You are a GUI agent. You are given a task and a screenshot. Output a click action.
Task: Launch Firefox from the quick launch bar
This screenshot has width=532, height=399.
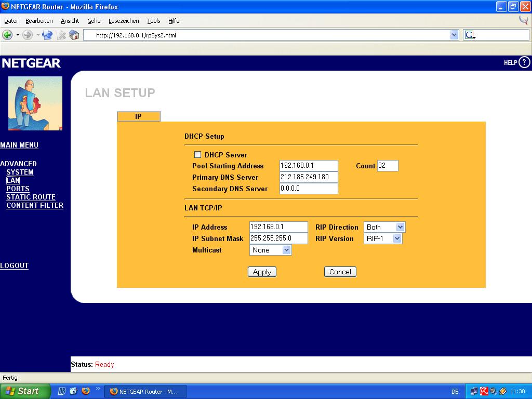pyautogui.click(x=86, y=391)
